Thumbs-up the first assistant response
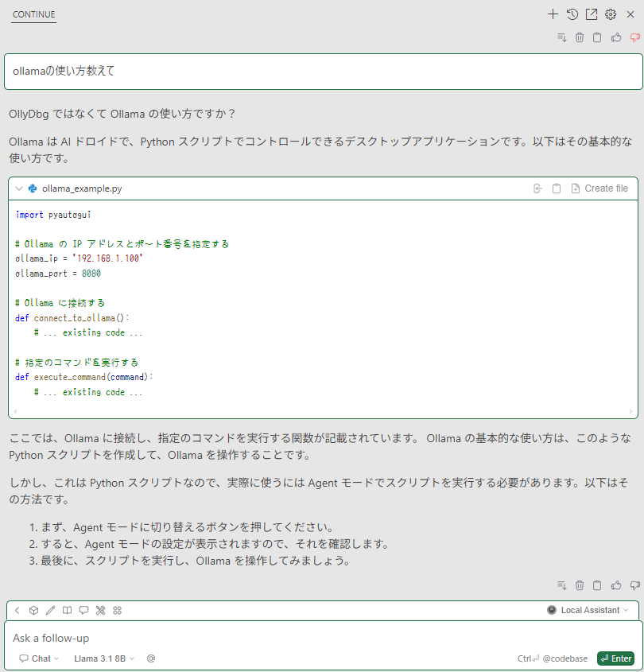 pos(615,37)
